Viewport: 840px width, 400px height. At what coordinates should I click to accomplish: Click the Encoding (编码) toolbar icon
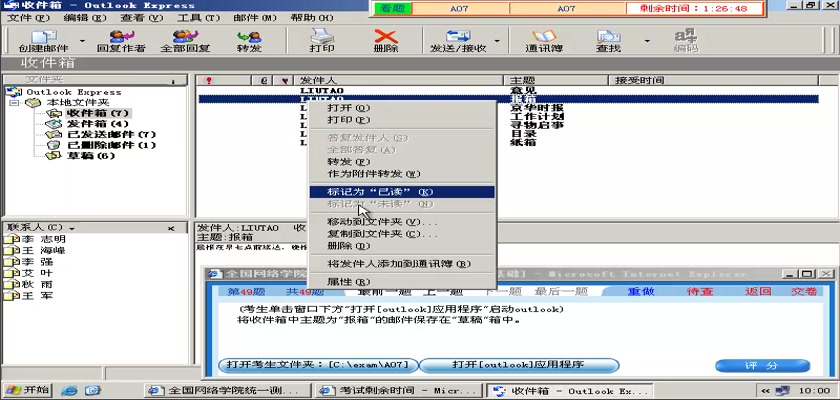(x=686, y=41)
